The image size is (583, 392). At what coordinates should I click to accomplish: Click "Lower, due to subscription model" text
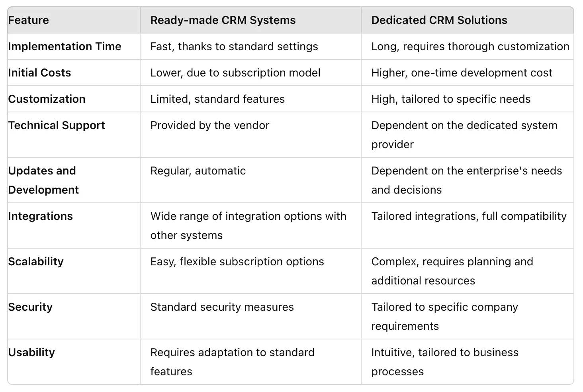click(235, 73)
